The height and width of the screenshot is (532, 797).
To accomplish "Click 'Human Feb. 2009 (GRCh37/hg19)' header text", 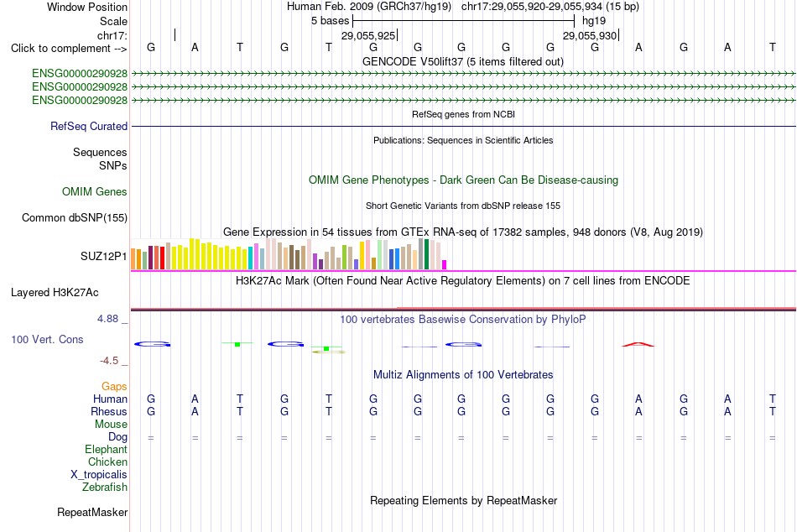I will pos(368,7).
